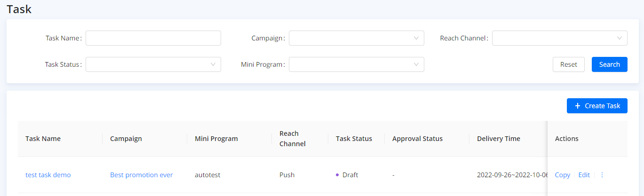Focus the Task Name input field
Screen dimensions: 644x196
coord(153,38)
